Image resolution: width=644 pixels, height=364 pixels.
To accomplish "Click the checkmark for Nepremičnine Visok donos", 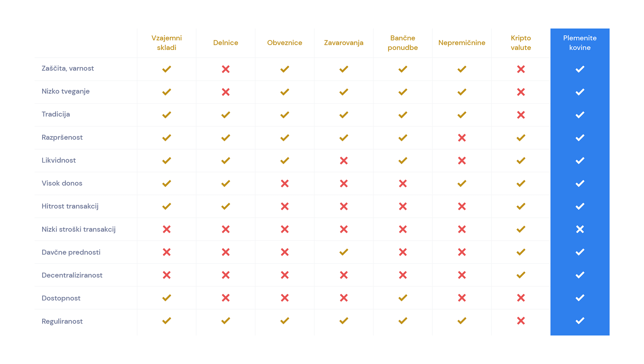I will point(462,183).
